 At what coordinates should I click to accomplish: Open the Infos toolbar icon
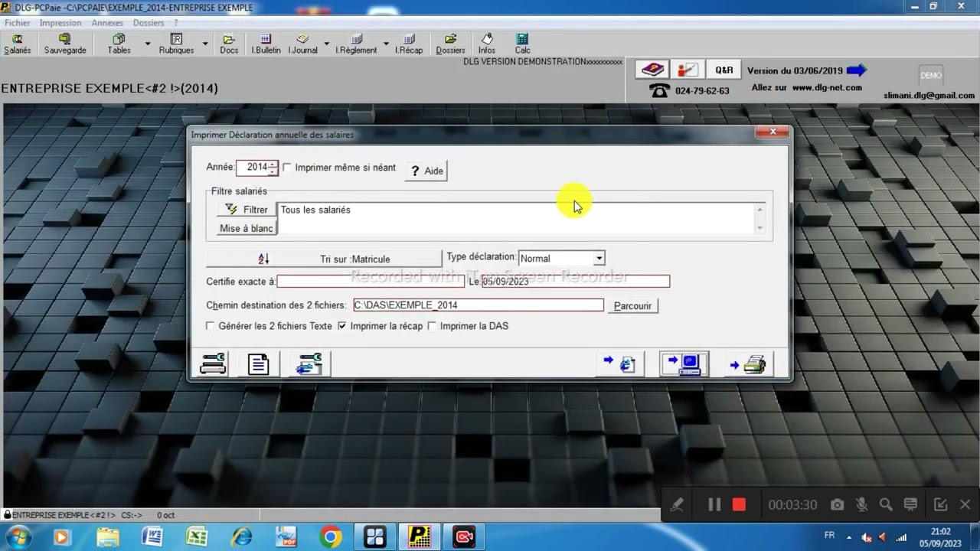pyautogui.click(x=487, y=44)
